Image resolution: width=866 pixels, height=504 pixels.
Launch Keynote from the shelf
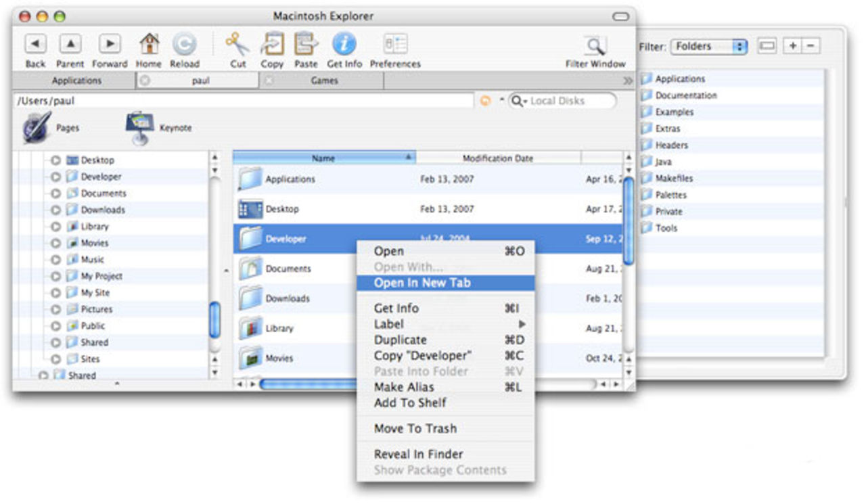point(140,128)
